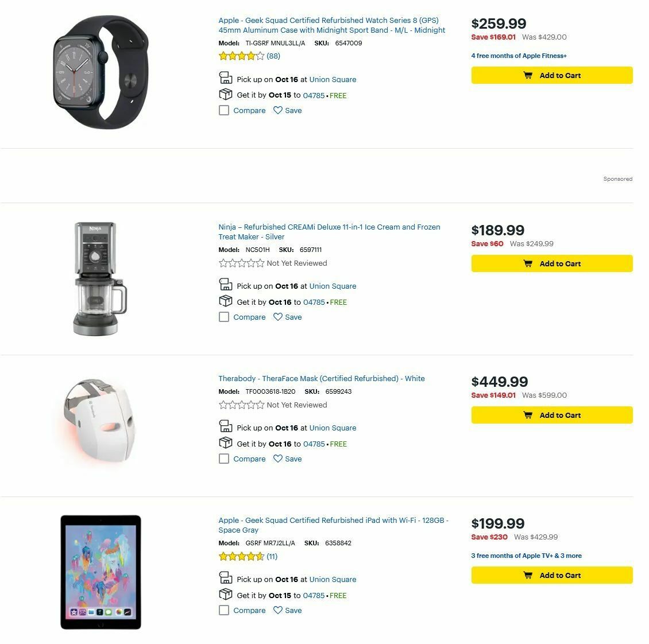The height and width of the screenshot is (644, 649).
Task: Toggle Save on the Apple Watch listing
Action: [287, 110]
